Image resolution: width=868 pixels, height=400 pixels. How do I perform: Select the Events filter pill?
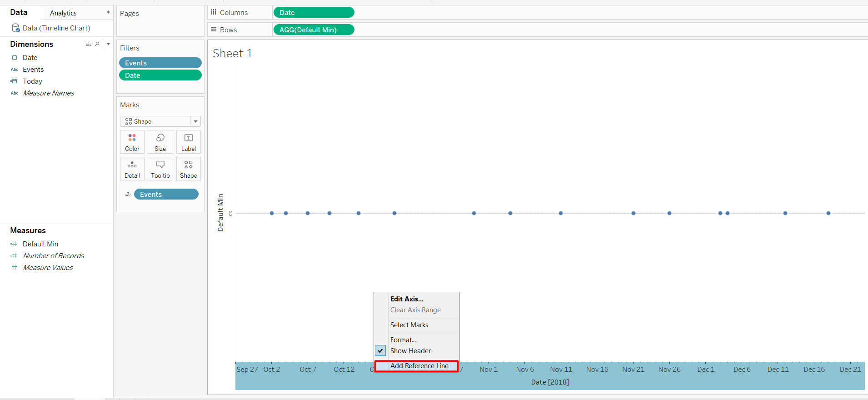pos(160,63)
